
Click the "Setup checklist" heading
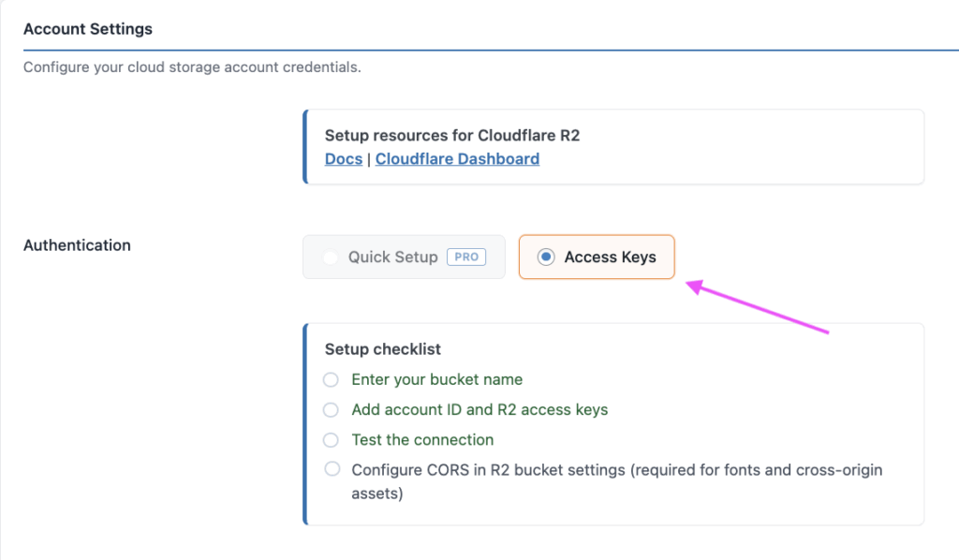[383, 349]
